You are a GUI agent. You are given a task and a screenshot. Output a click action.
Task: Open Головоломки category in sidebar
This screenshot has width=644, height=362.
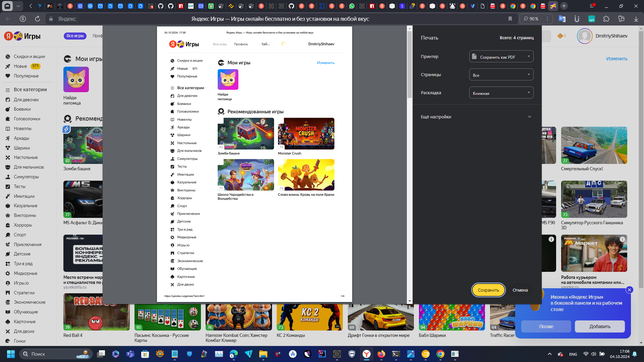tap(27, 119)
